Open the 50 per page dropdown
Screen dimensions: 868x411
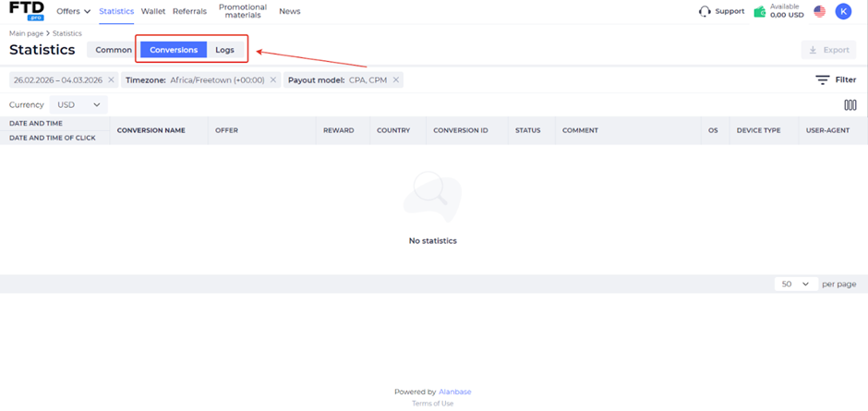pyautogui.click(x=796, y=284)
